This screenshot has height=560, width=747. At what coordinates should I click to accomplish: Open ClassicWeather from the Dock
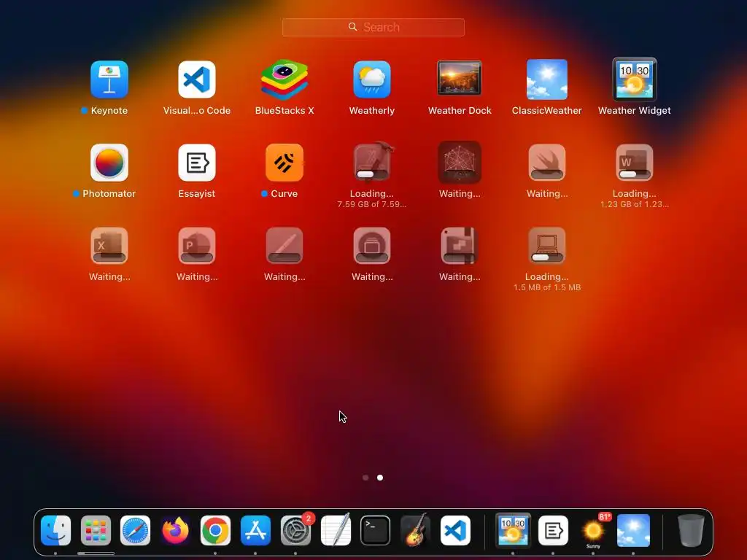click(633, 531)
